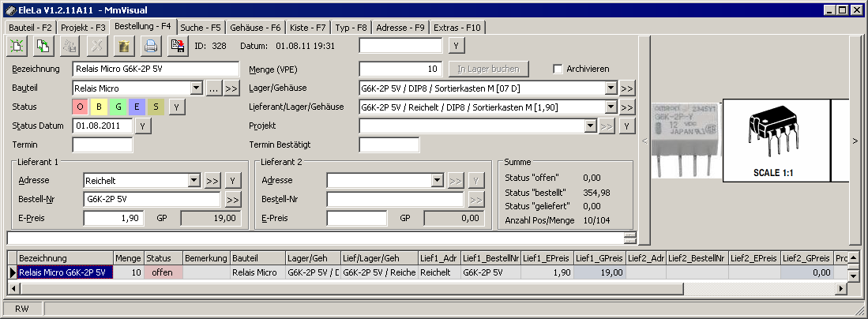Click the greyed-out delete X toolbar icon
The image size is (868, 319).
coord(97,46)
